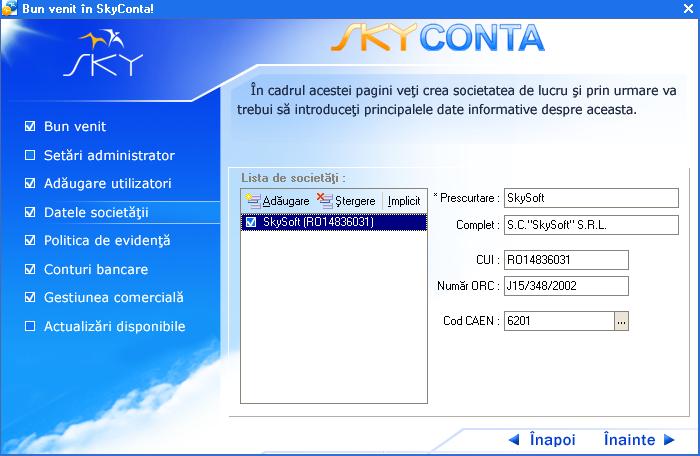Open the Actualizări disponibile step

point(114,326)
